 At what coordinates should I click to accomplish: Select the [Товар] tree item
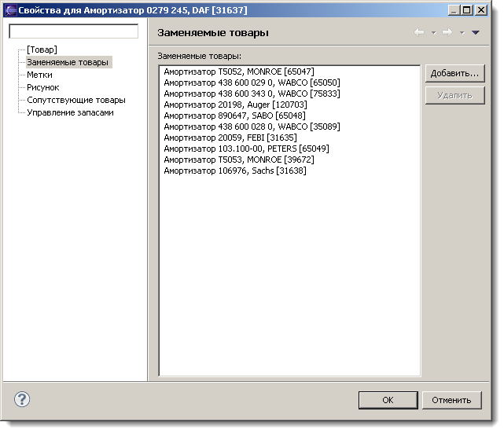pos(42,50)
